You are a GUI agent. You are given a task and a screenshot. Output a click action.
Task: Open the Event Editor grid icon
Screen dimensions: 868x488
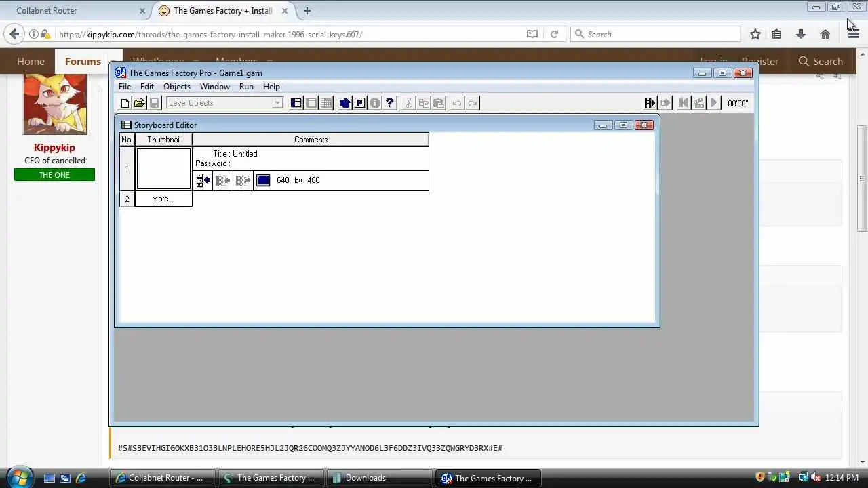tap(326, 103)
